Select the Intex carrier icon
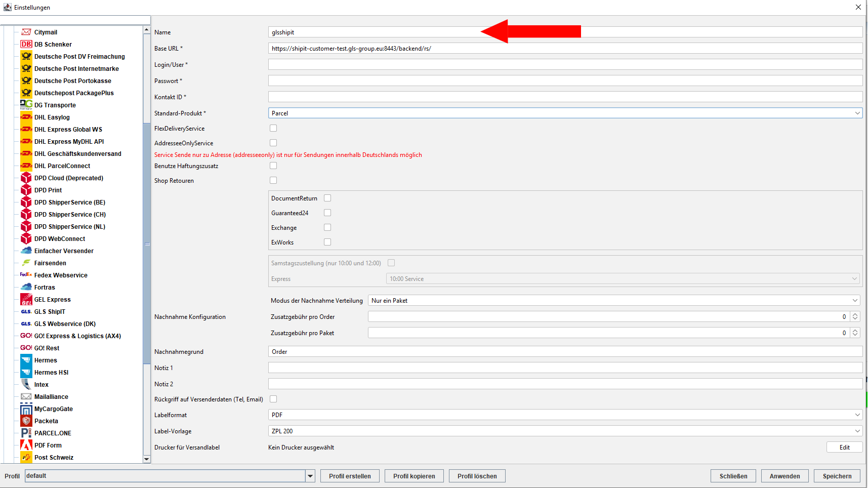 [26, 384]
